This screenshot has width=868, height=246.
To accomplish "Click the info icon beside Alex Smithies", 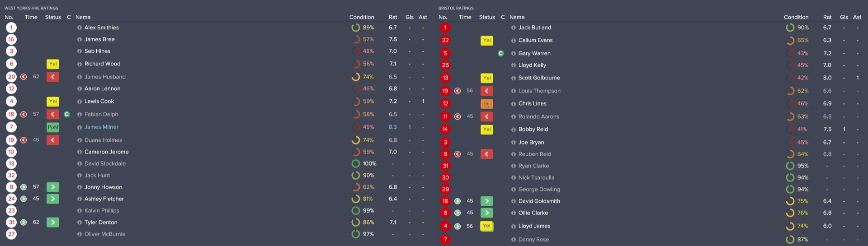I will [x=80, y=28].
